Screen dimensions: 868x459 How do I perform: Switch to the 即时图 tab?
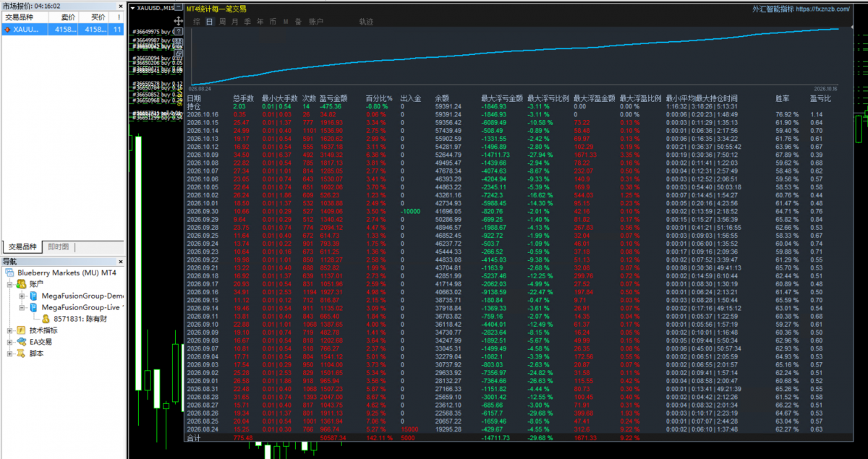coord(58,246)
